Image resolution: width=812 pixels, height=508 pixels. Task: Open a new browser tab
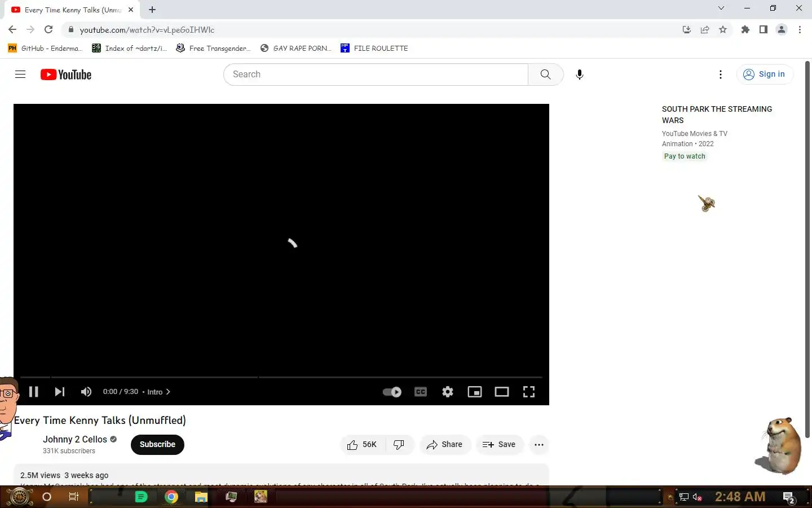[152, 10]
